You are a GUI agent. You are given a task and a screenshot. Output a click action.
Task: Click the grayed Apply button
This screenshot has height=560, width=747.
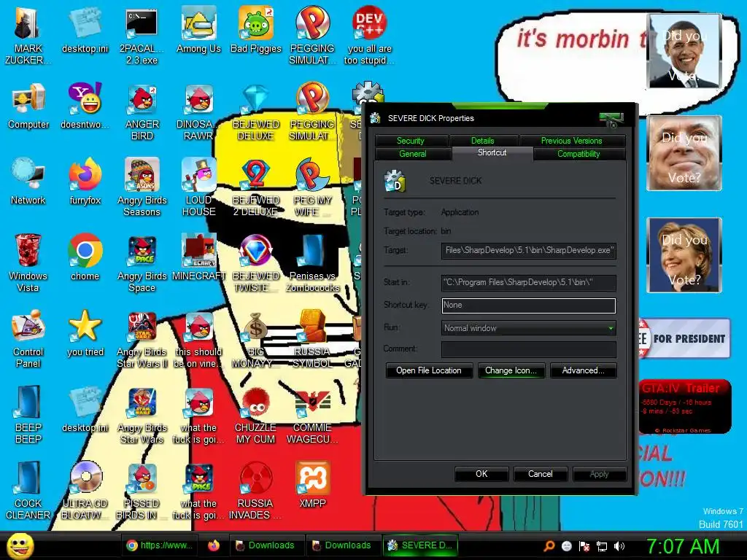600,474
